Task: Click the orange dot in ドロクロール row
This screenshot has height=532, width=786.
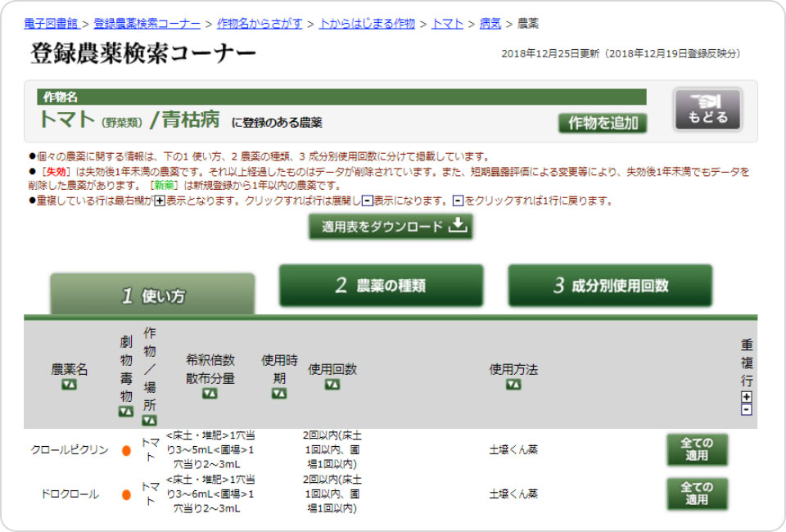Action: 126,494
